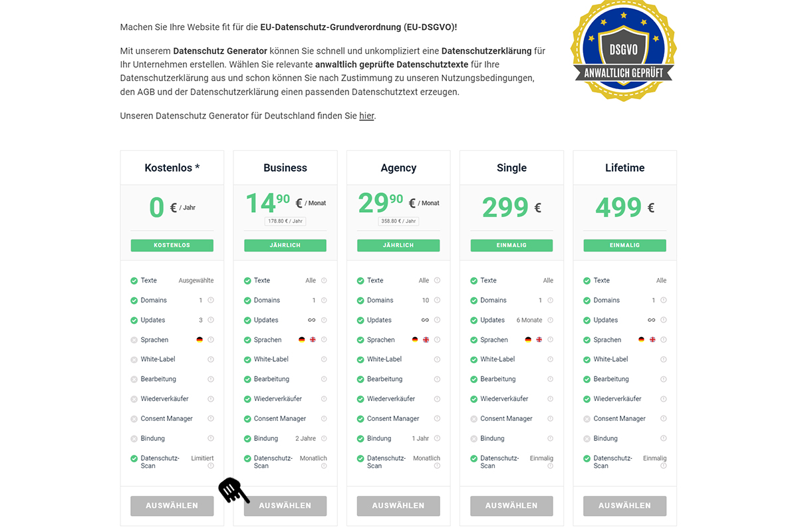This screenshot has width=798, height=532.
Task: Click the German flag in Kostenlos plan Sprachen
Action: [x=199, y=340]
